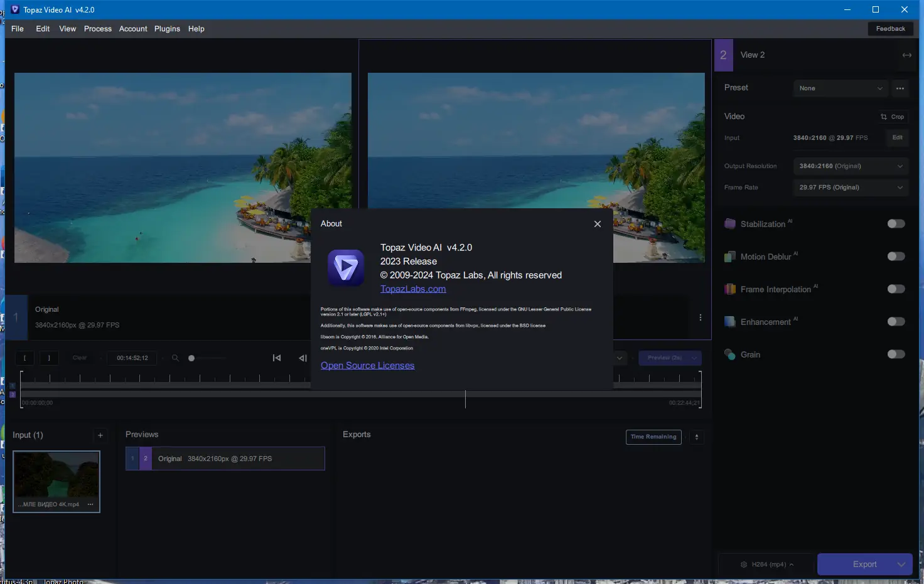924x584 pixels.
Task: Click the Export button
Action: [864, 565]
